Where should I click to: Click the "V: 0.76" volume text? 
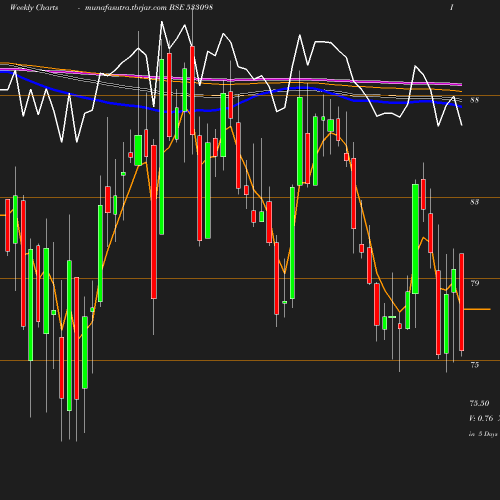(481, 418)
